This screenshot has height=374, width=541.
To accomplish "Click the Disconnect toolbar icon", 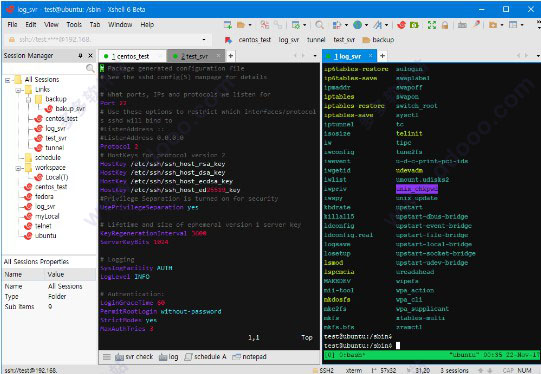I will 265,25.
